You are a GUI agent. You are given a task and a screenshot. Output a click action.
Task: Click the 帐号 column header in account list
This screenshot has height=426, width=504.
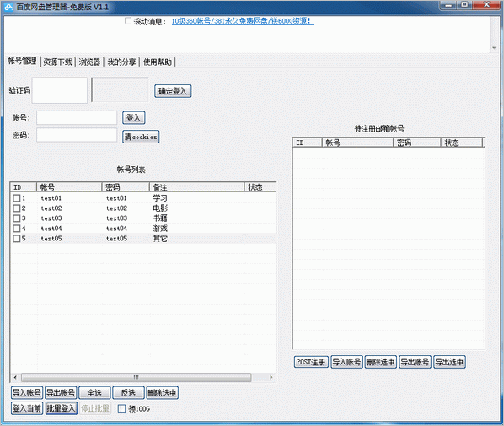pos(69,187)
